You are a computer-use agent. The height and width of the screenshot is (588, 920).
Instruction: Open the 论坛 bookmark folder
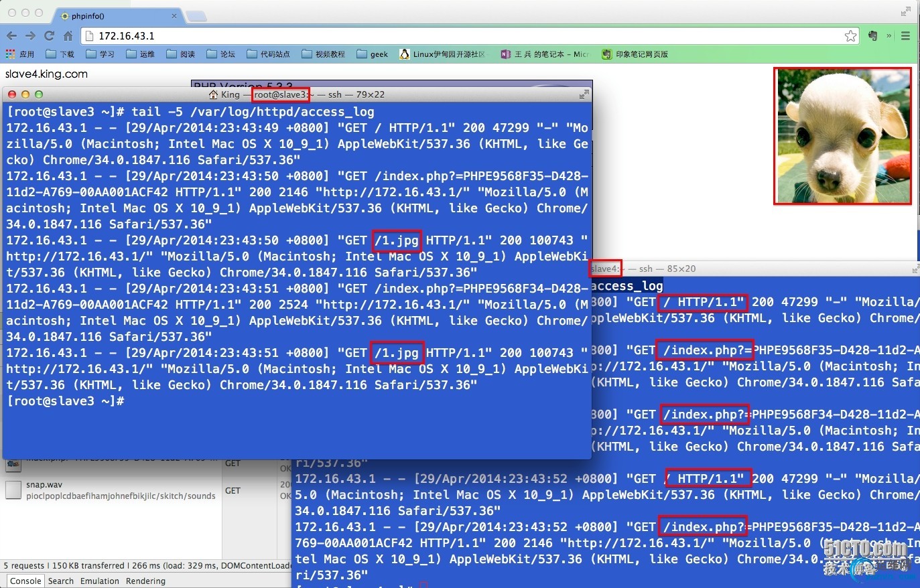[221, 54]
